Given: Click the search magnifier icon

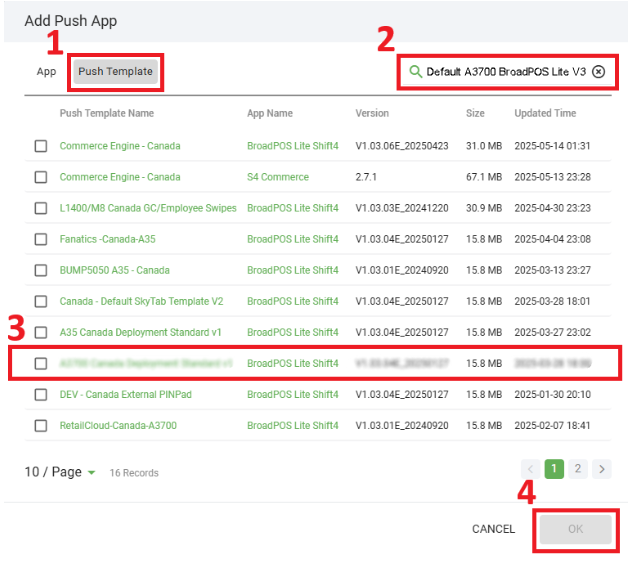Looking at the screenshot, I should tap(415, 72).
